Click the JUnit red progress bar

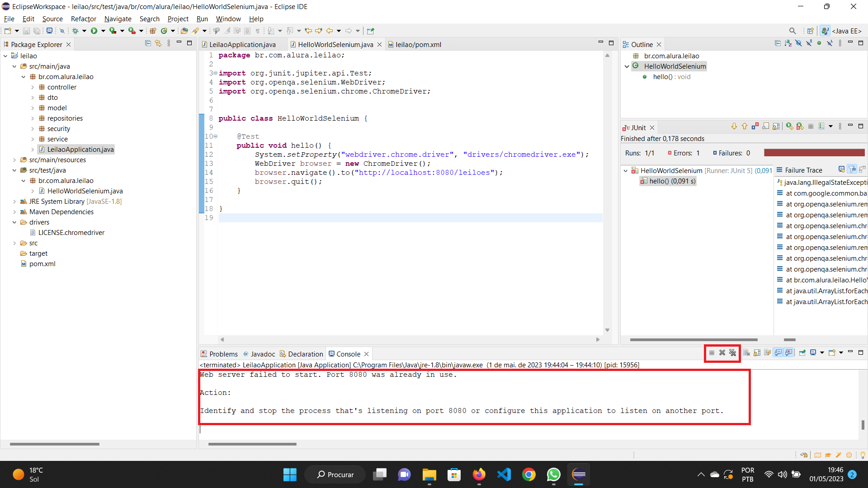point(814,153)
